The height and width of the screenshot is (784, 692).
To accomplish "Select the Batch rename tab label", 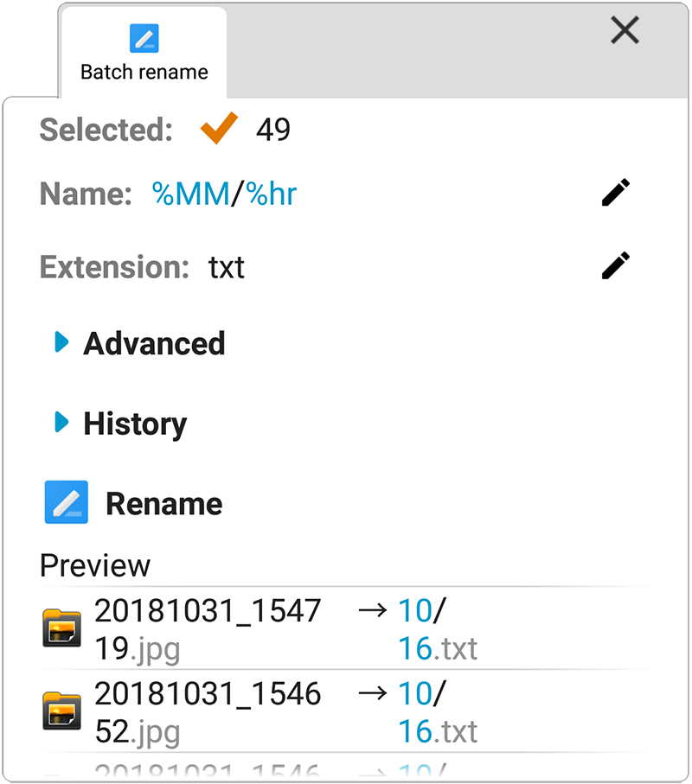I will [144, 72].
